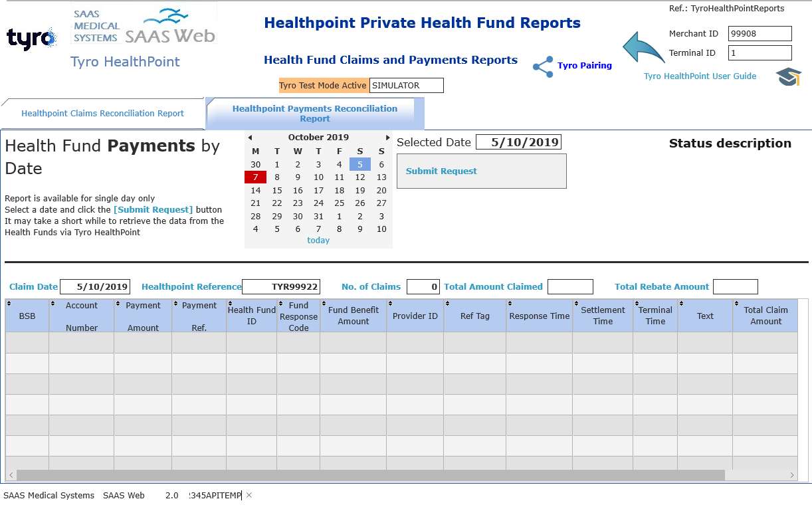Select October 23 in the calendar
812x507 pixels.
pos(298,203)
